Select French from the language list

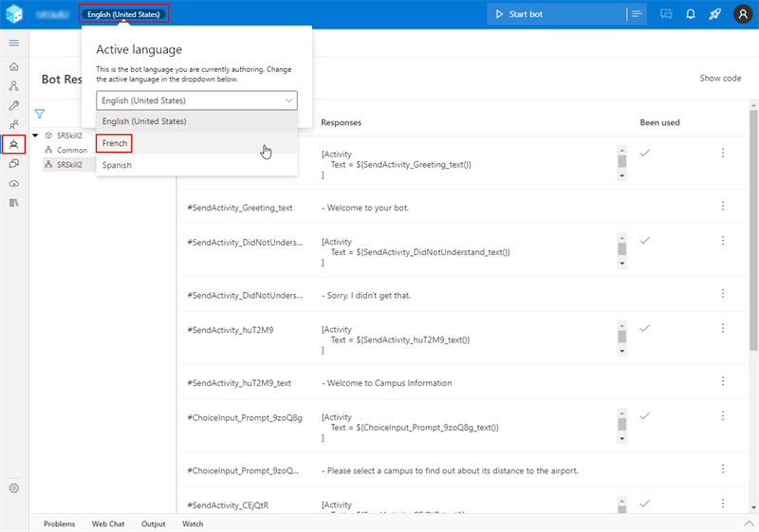[115, 143]
